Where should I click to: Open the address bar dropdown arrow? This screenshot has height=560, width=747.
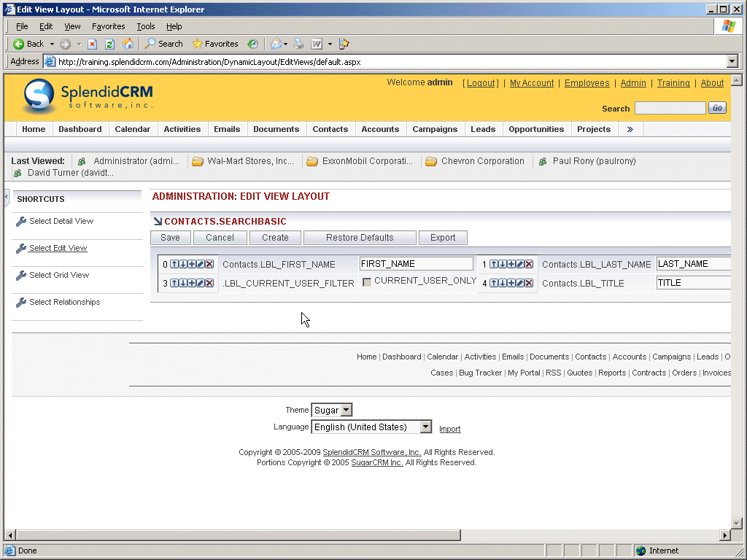tap(732, 62)
